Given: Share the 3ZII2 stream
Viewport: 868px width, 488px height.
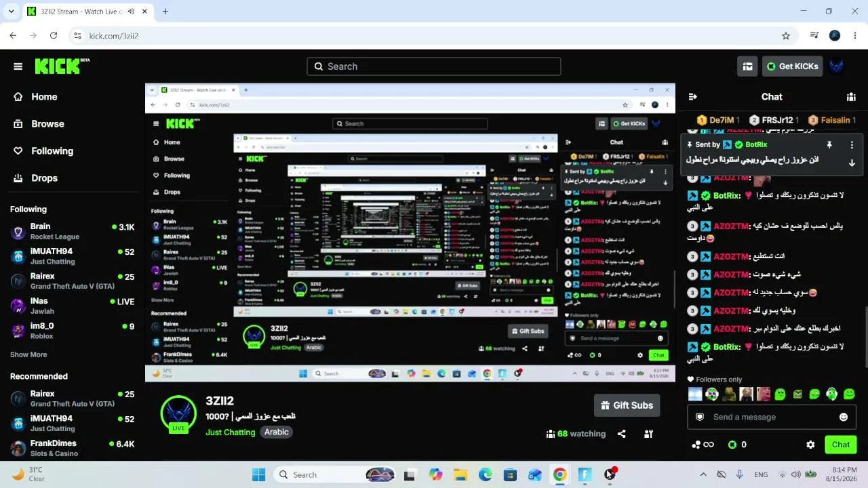Looking at the screenshot, I should click(621, 434).
